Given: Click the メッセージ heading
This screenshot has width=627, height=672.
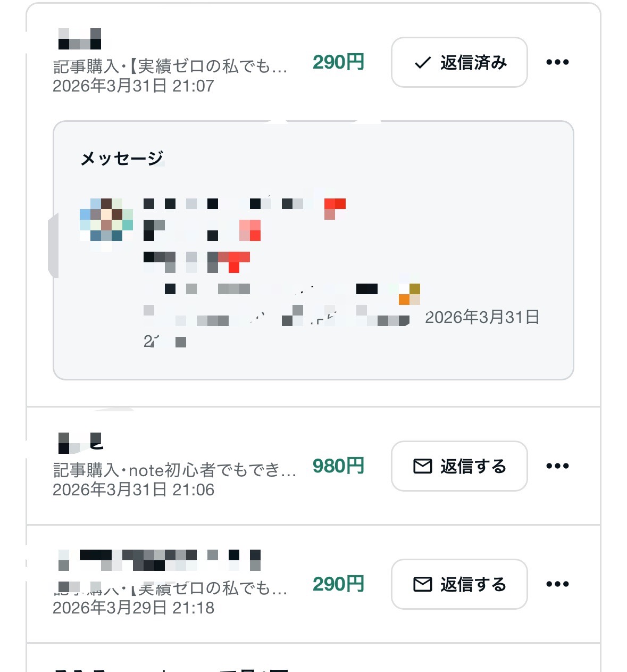Looking at the screenshot, I should (x=121, y=158).
